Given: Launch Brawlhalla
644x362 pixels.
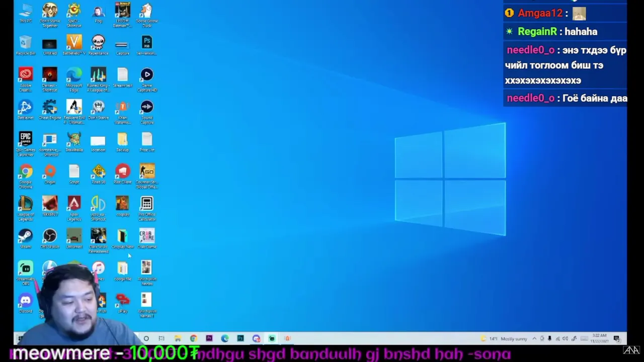Looking at the screenshot, I should click(74, 142).
